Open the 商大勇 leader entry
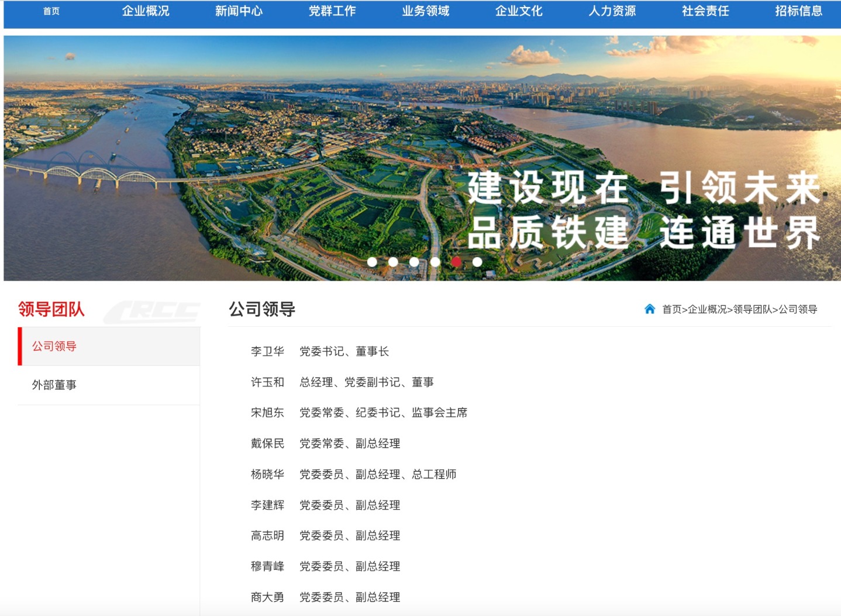The width and height of the screenshot is (841, 616). (x=267, y=597)
